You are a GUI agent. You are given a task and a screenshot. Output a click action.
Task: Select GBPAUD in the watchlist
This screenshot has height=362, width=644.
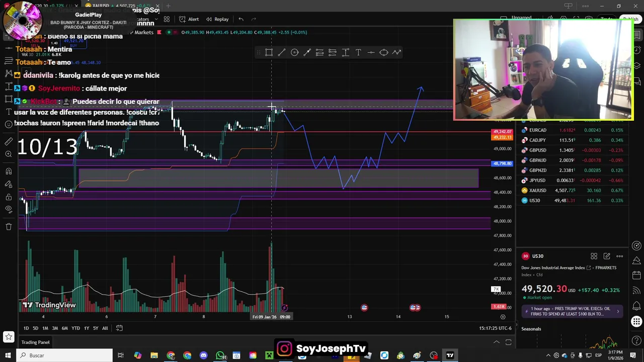[573, 160]
